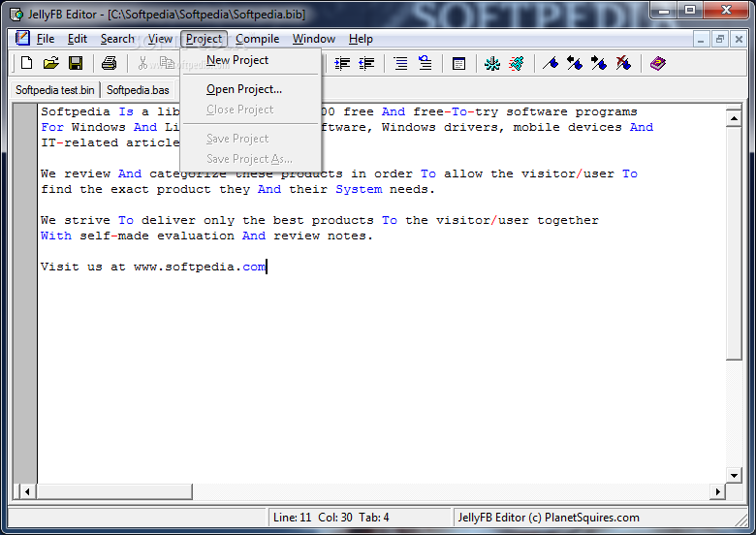This screenshot has width=756, height=535.
Task: Open the Help menu
Action: coord(361,39)
